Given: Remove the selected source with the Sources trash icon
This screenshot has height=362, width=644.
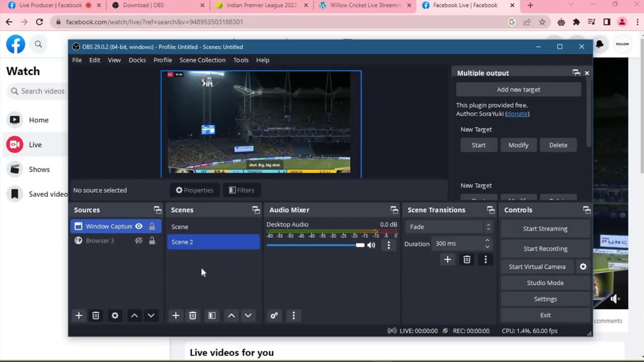Looking at the screenshot, I should tap(96, 315).
